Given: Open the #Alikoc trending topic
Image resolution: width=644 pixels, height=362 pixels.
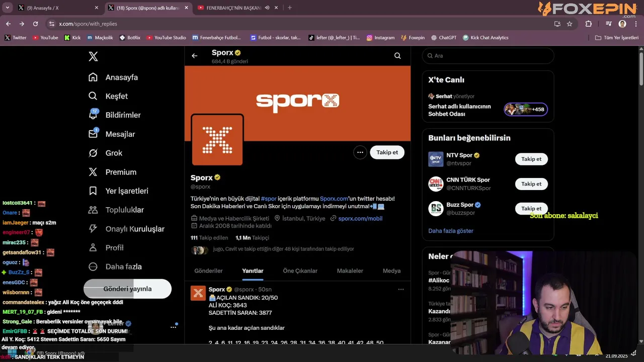Looking at the screenshot, I should pos(439,280).
